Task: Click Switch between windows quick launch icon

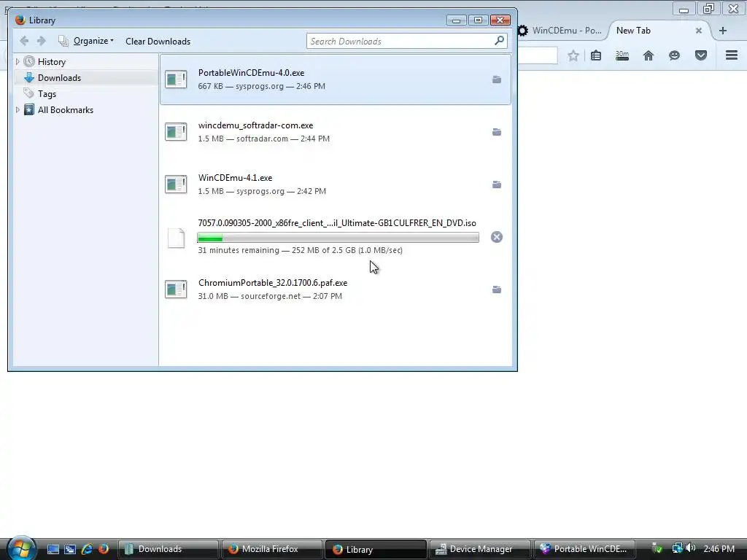Action: tap(70, 549)
